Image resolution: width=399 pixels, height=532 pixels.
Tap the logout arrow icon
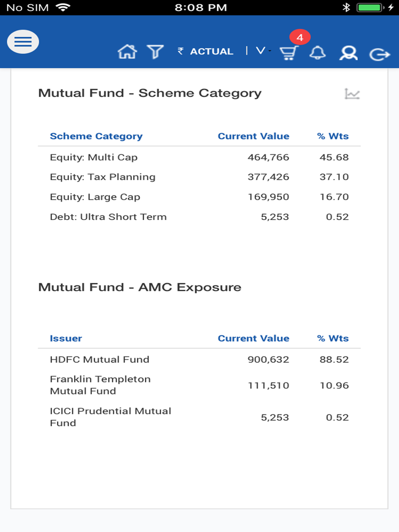click(x=379, y=54)
